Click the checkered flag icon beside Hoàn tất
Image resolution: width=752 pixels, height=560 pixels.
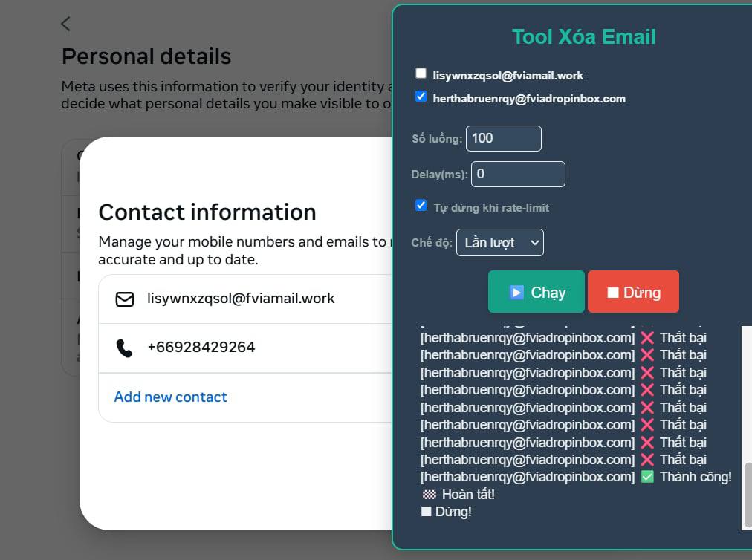click(429, 495)
